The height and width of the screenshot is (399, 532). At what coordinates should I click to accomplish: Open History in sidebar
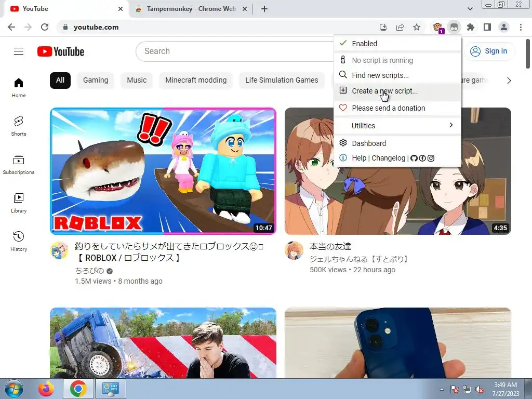(x=19, y=241)
